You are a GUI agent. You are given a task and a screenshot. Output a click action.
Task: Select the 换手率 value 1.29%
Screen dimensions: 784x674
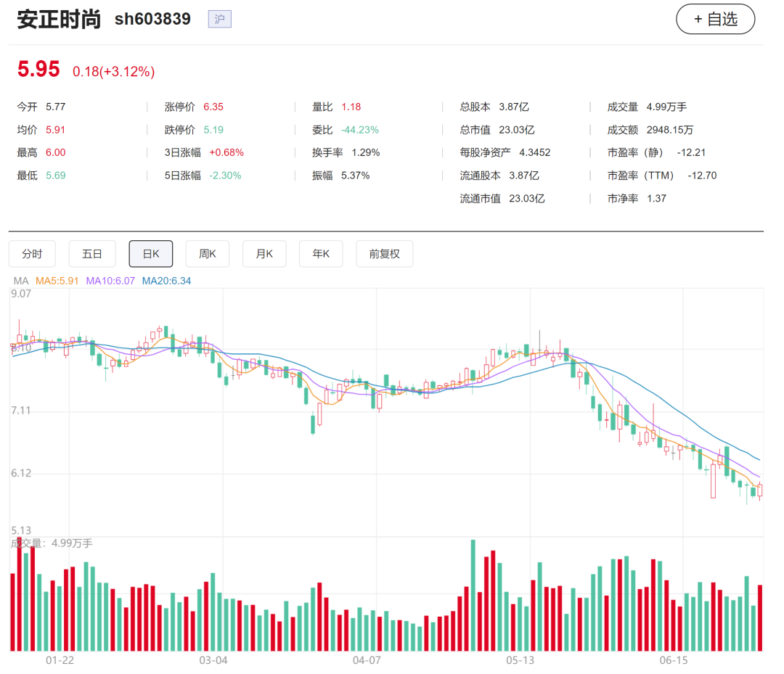click(x=365, y=152)
